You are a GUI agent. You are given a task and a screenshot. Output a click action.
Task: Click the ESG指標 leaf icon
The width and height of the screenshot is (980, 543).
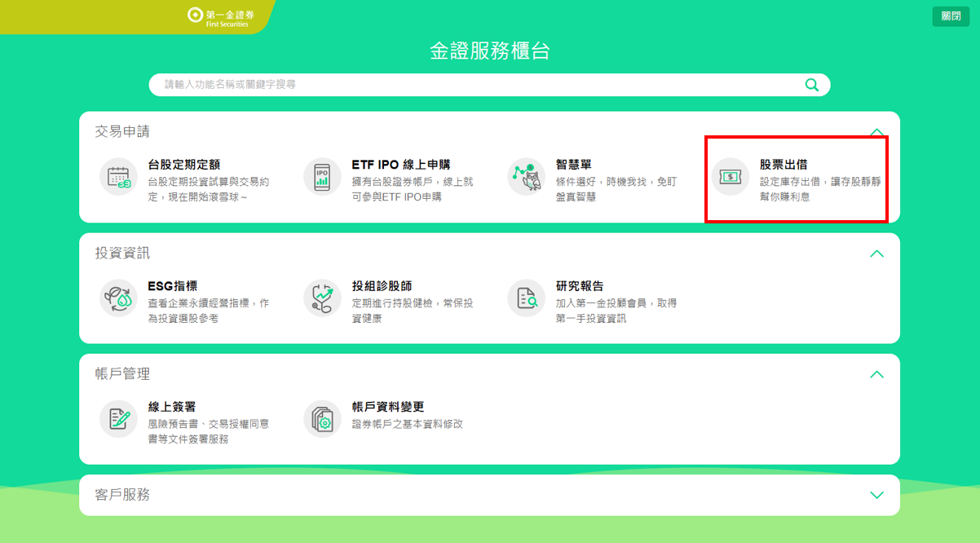point(119,298)
